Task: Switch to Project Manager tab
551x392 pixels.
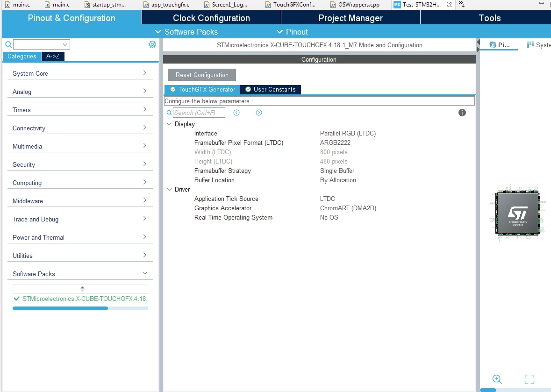Action: 351,18
